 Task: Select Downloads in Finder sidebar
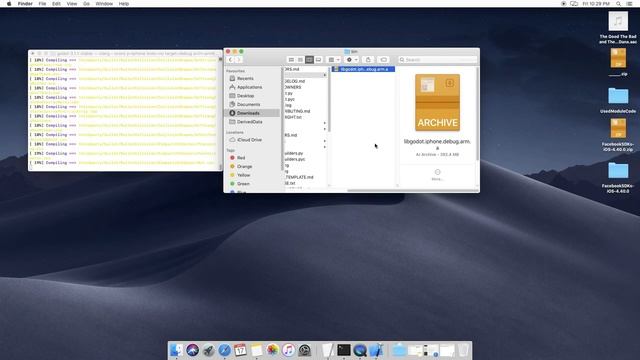252,113
